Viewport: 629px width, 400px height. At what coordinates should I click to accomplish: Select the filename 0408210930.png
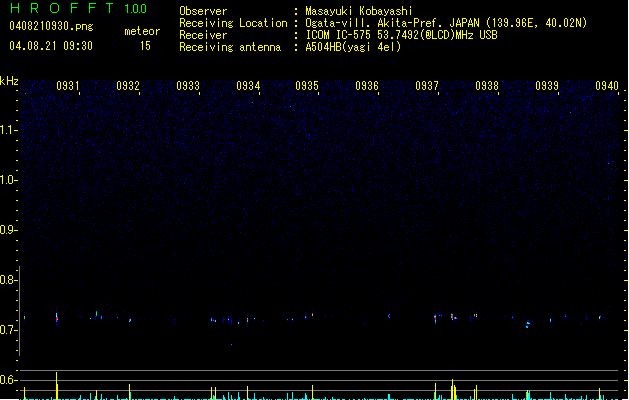51,26
